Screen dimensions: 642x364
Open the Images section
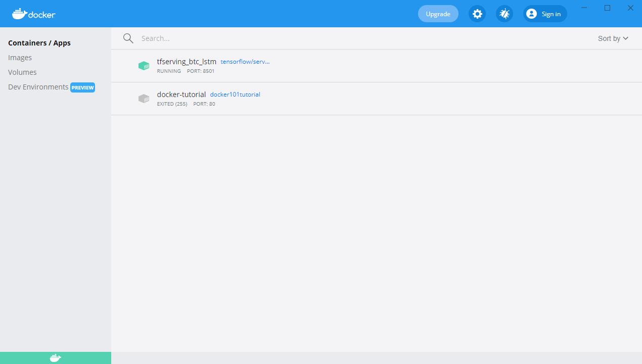coord(20,58)
